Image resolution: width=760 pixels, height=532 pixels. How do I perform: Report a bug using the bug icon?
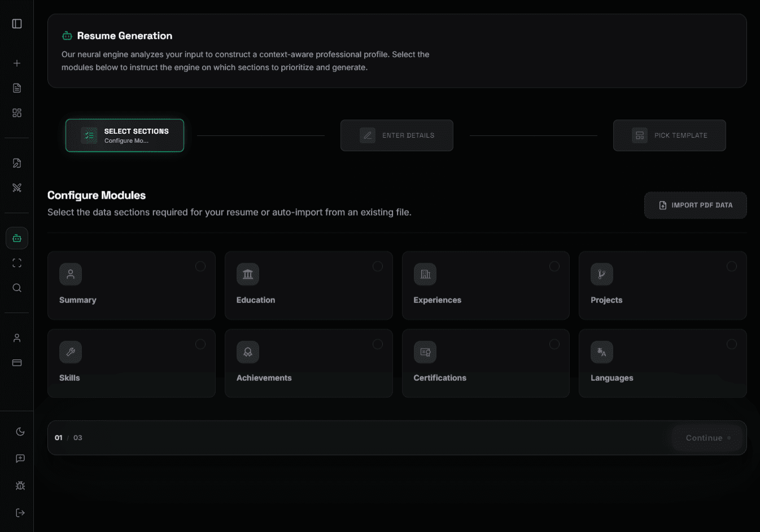click(20, 485)
